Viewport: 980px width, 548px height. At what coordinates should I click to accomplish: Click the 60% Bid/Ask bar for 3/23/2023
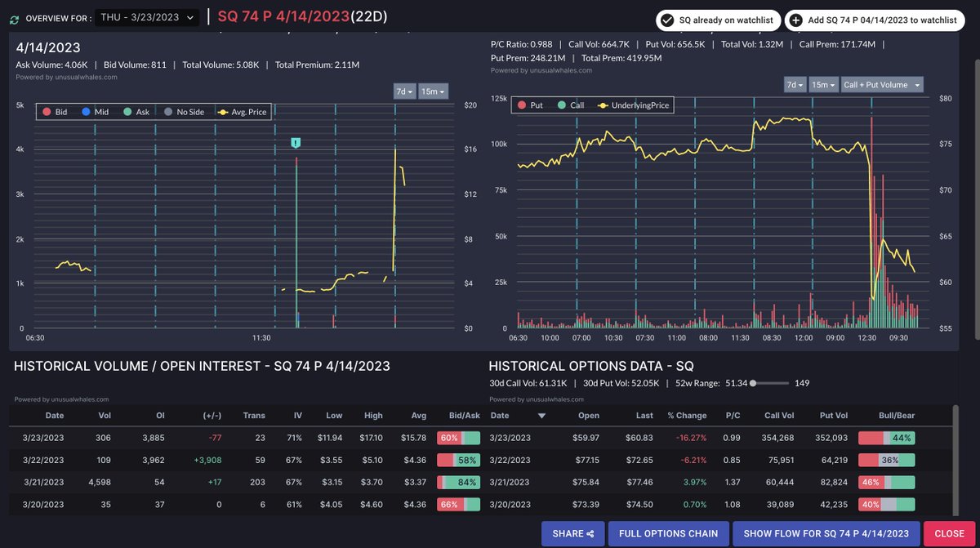click(459, 439)
